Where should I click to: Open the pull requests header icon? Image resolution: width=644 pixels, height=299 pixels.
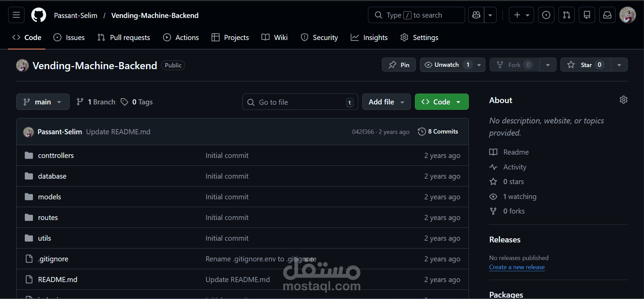[567, 15]
